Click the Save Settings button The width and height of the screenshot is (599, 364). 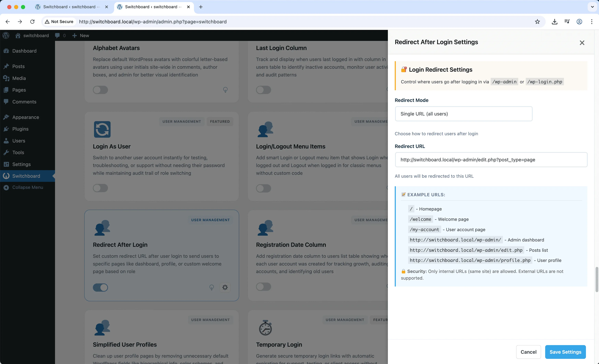click(565, 352)
